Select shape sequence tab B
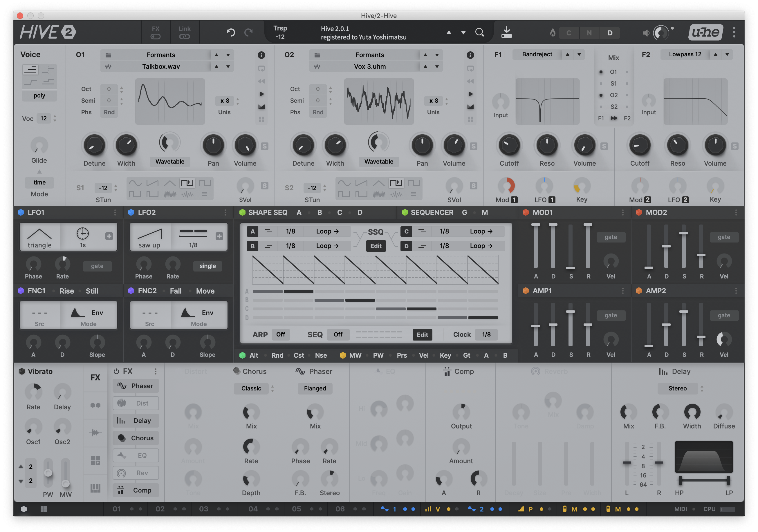 [x=320, y=212]
